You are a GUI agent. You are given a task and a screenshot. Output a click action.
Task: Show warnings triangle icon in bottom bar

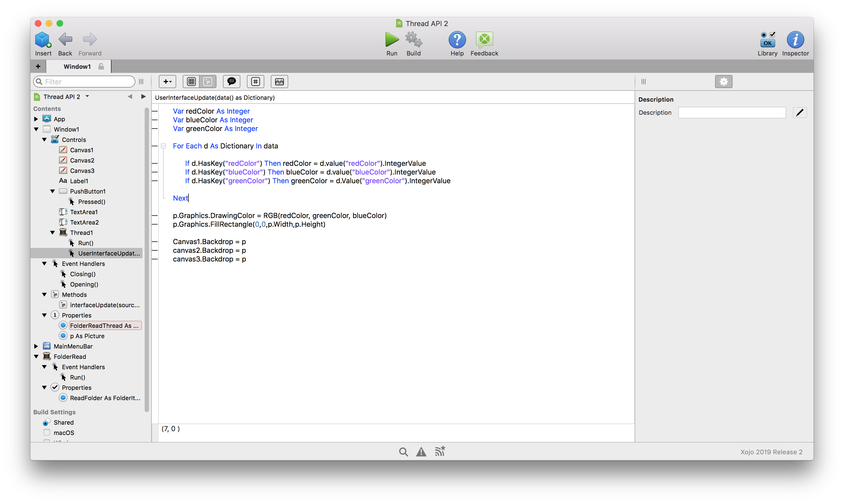(x=421, y=452)
